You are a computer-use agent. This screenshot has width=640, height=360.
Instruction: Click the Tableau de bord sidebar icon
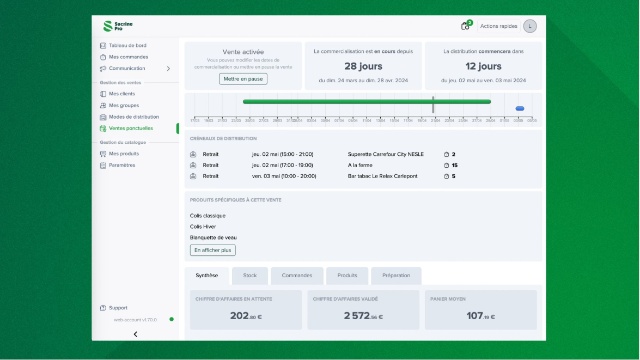coord(103,46)
